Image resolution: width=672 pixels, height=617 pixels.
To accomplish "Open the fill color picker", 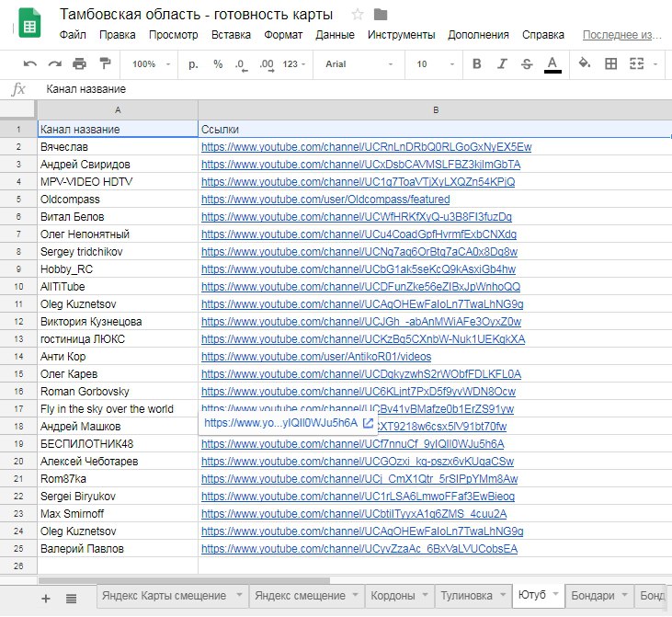I will (585, 63).
